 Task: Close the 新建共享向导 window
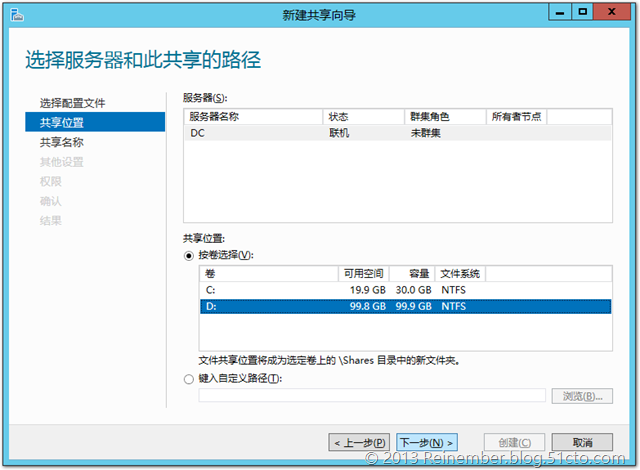coord(612,12)
